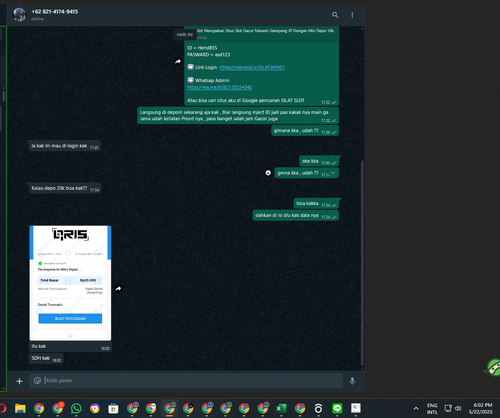Select the 'oke kka' message
The image size is (500, 418).
[319, 161]
